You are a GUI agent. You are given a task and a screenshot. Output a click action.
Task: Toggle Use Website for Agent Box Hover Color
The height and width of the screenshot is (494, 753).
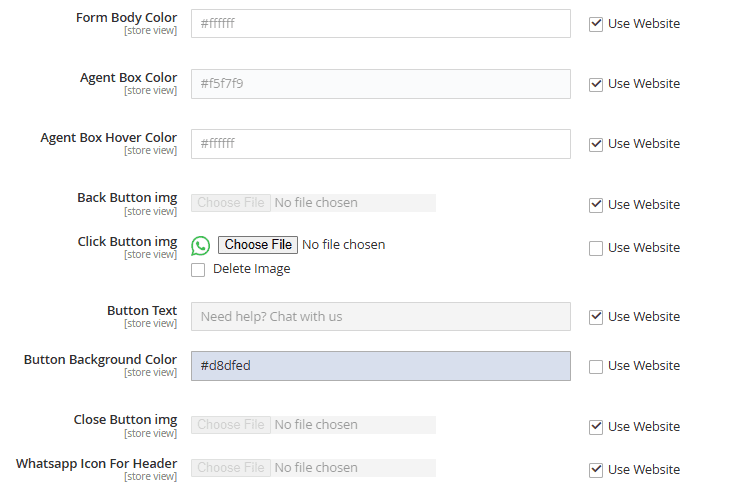point(596,144)
